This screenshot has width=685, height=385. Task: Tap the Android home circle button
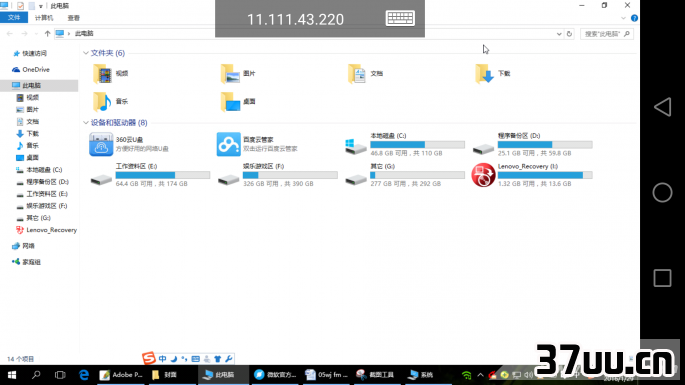coord(662,192)
